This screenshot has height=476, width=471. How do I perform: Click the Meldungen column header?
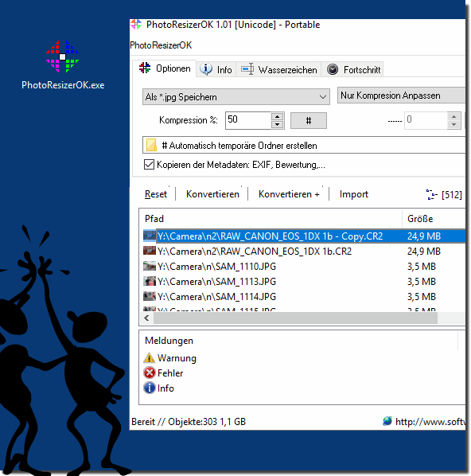point(298,341)
